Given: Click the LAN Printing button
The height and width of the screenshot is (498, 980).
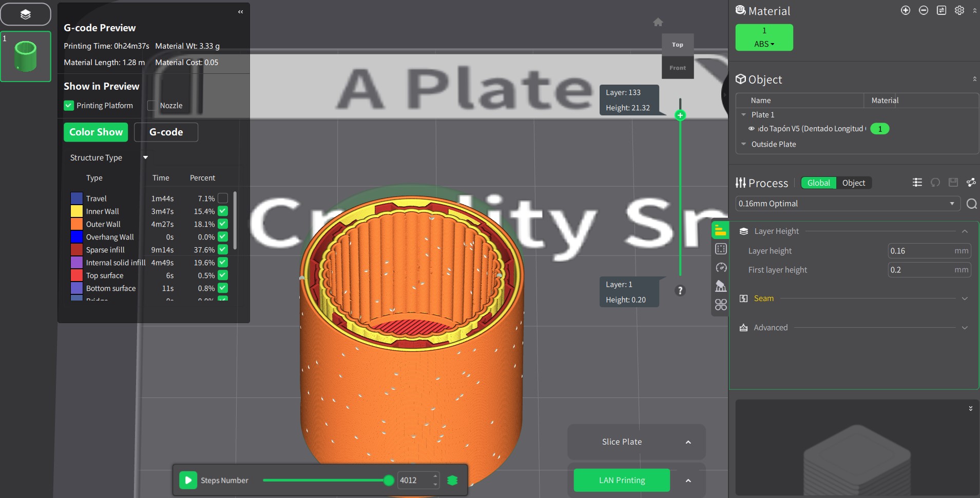Looking at the screenshot, I should click(622, 480).
